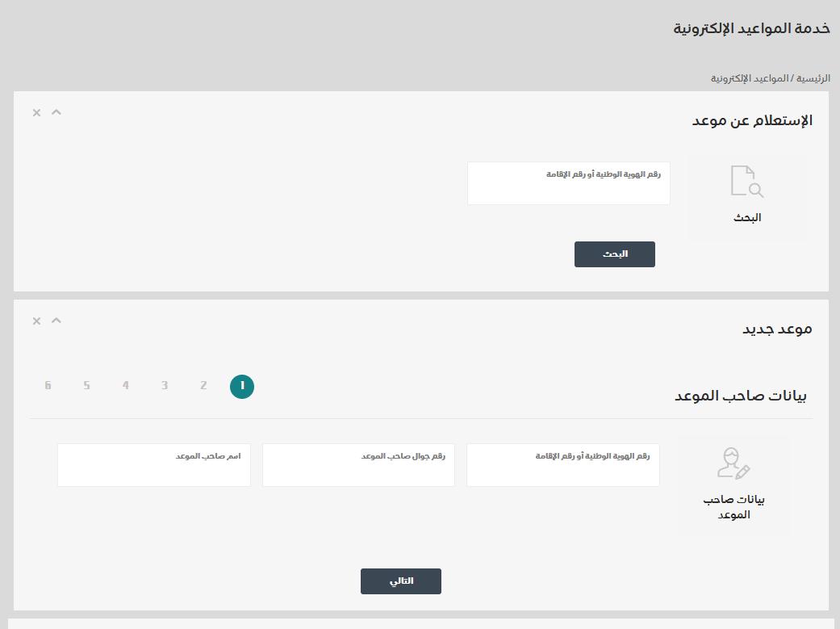
Task: Jump to step 2 of wizard
Action: click(x=203, y=386)
